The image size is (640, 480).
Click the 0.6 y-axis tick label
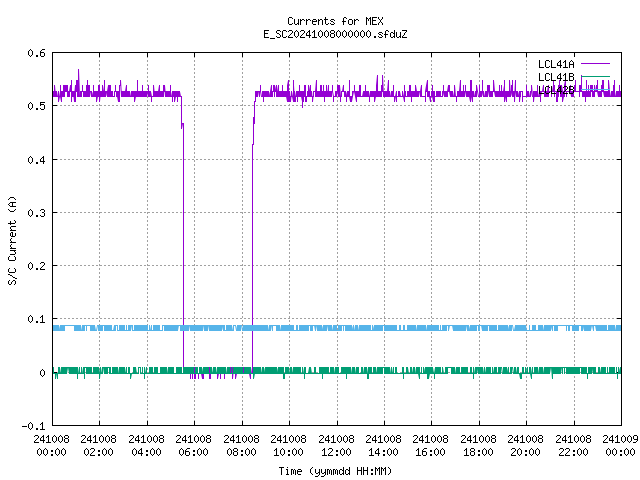(x=36, y=53)
